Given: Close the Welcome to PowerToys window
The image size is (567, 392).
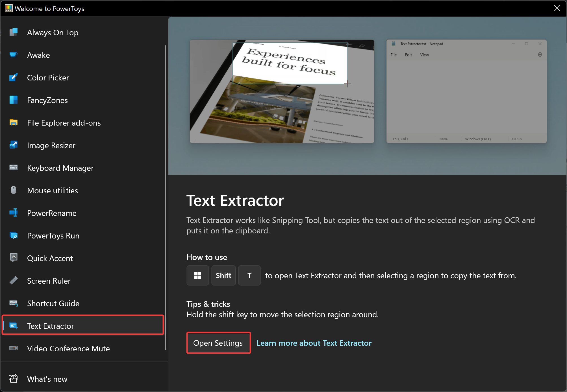Looking at the screenshot, I should (x=557, y=8).
